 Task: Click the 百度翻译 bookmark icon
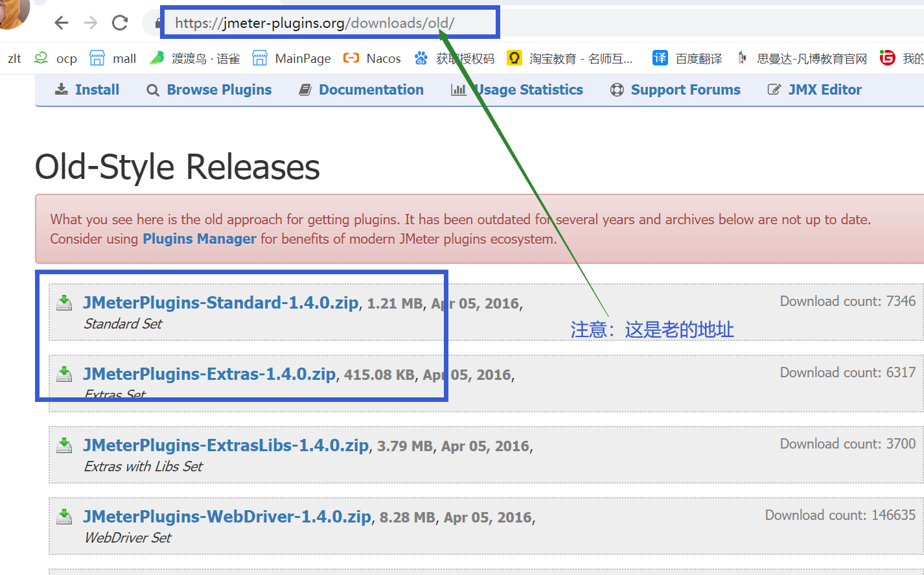click(660, 58)
